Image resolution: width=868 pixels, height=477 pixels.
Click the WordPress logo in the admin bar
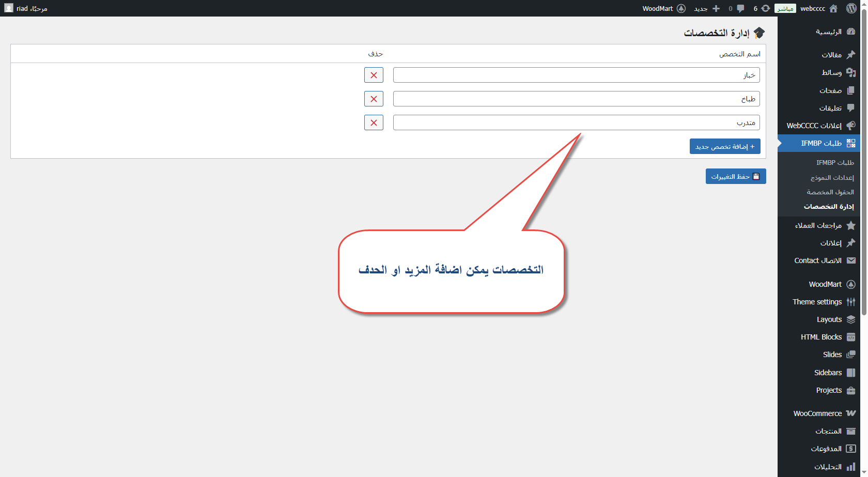click(851, 8)
